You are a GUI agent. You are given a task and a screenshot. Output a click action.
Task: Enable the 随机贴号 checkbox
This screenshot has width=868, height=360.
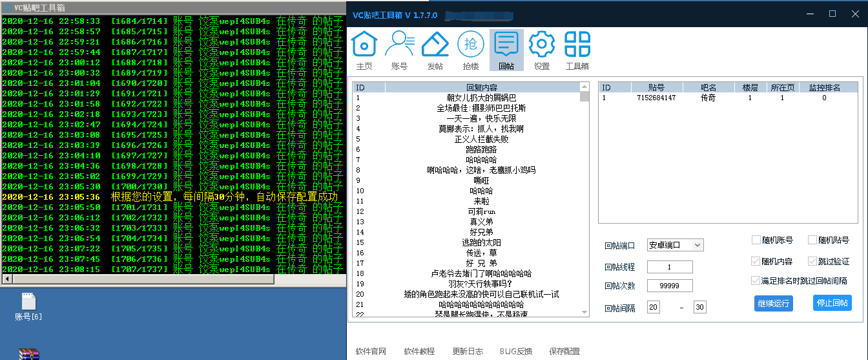point(812,240)
